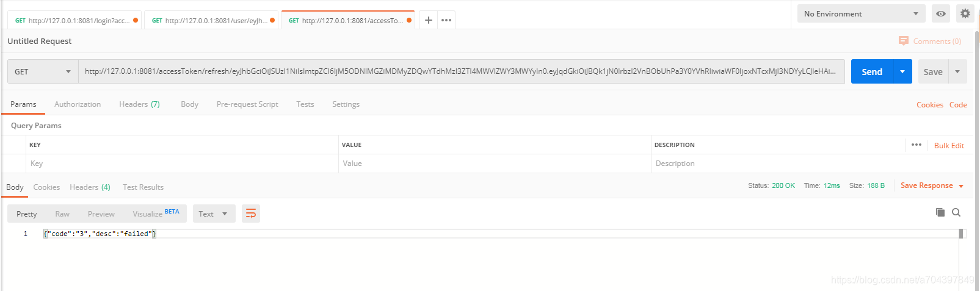Click into the request URL field

(x=462, y=71)
